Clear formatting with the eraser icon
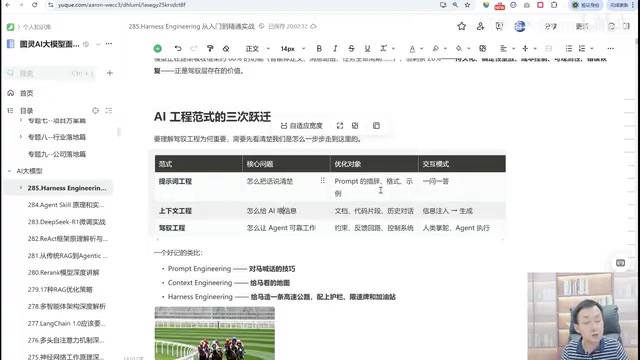Screen dimensions: 640x360 [x=226, y=48]
